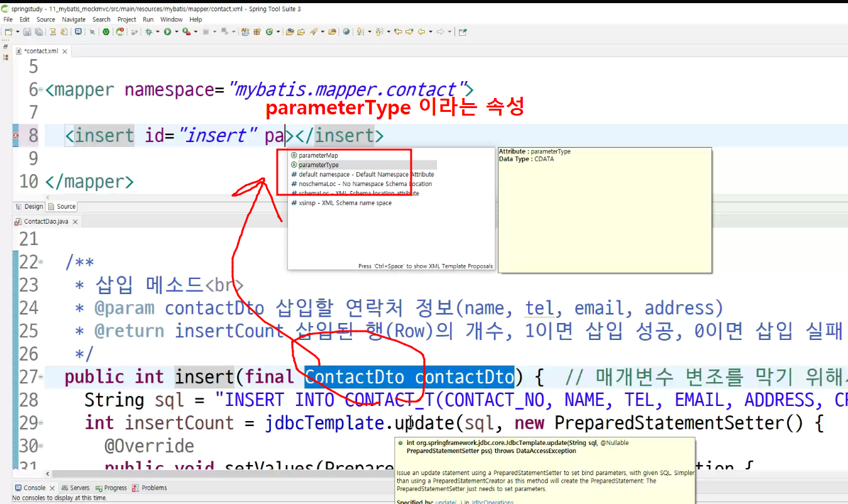Click the green Run toolbar icon
This screenshot has width=848, height=504.
pyautogui.click(x=167, y=31)
